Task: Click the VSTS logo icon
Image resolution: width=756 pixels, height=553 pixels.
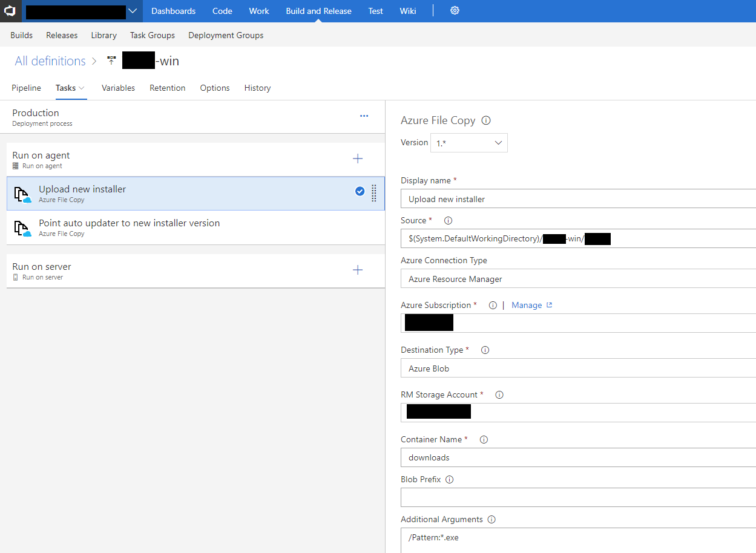Action: (10, 11)
